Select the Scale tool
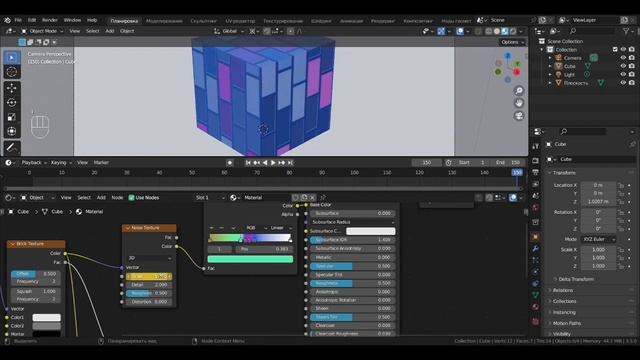 (11, 117)
